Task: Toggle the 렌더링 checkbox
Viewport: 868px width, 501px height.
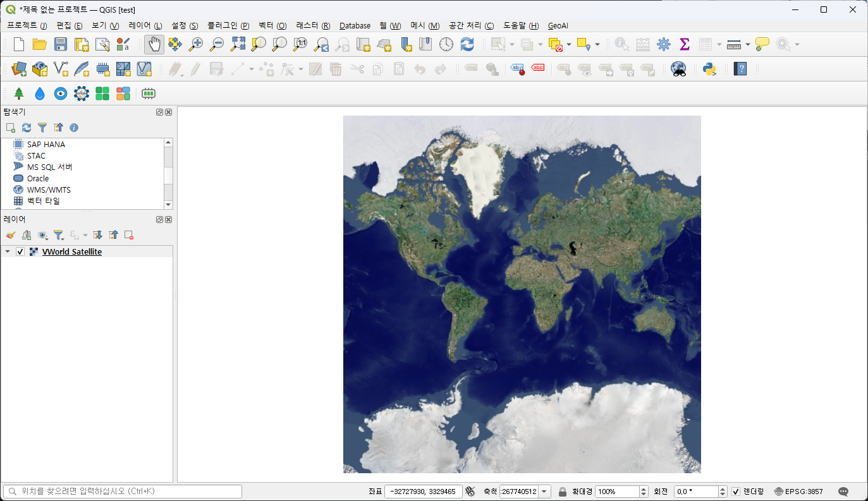Action: 736,492
